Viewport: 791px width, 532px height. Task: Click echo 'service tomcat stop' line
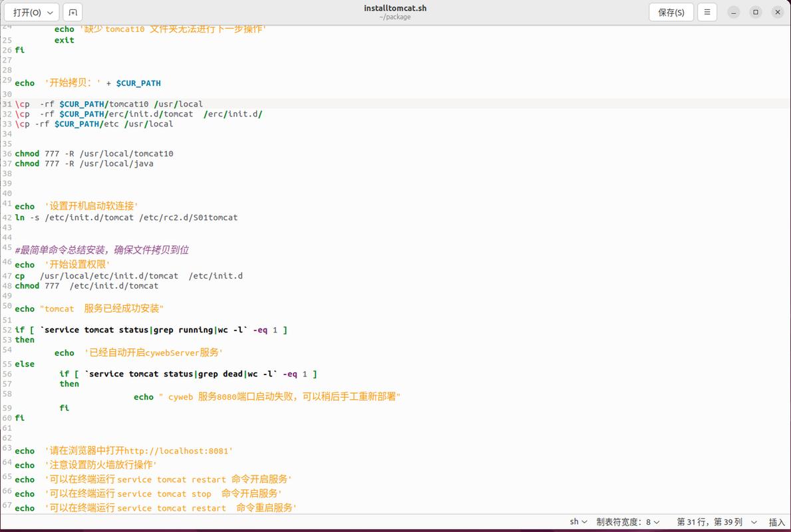148,493
